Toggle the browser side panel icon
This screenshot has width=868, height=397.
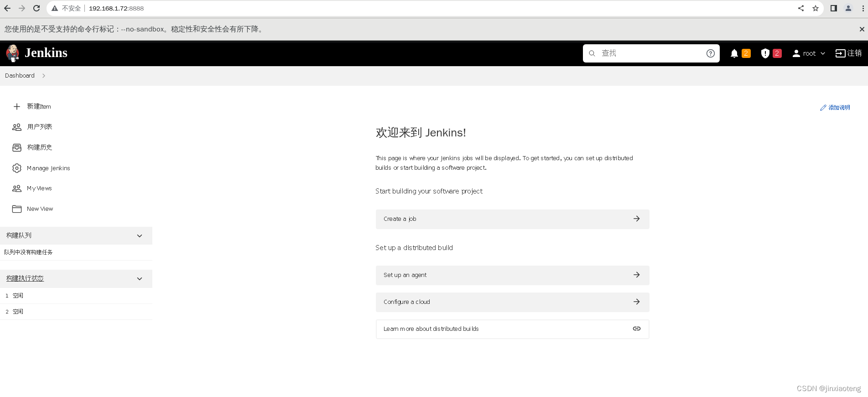[x=834, y=8]
